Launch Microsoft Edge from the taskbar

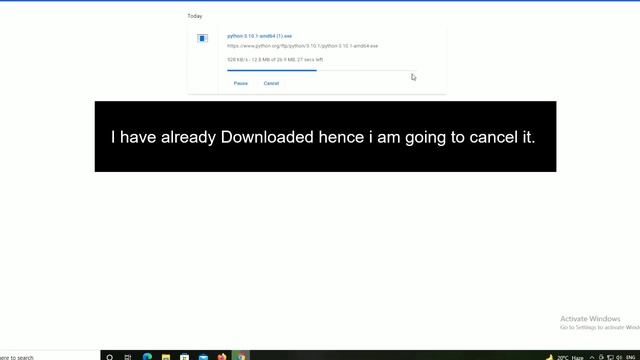[x=147, y=357]
